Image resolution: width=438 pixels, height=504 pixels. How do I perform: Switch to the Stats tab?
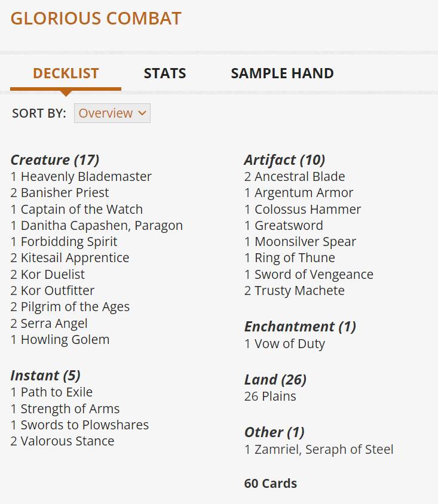(165, 73)
